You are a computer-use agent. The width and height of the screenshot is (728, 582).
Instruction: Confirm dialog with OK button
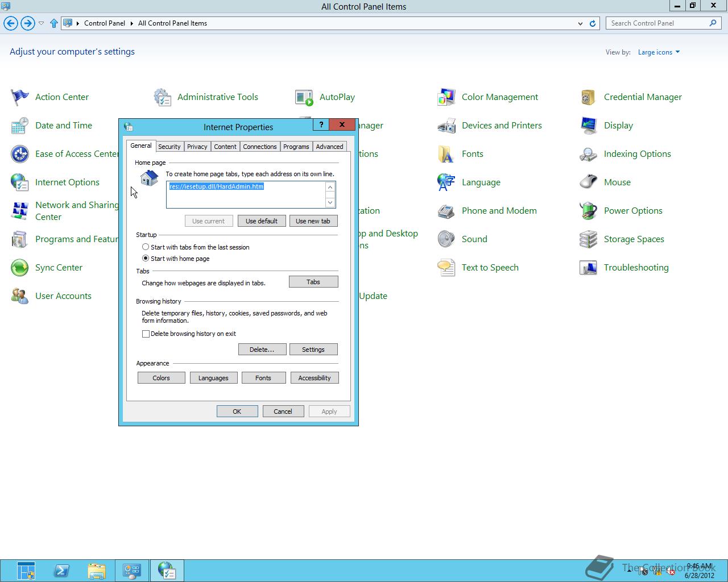click(x=237, y=411)
